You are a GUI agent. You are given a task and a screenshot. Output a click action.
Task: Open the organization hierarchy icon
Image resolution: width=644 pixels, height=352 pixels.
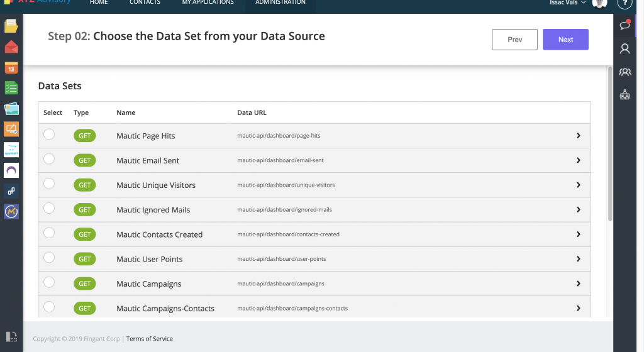625,95
